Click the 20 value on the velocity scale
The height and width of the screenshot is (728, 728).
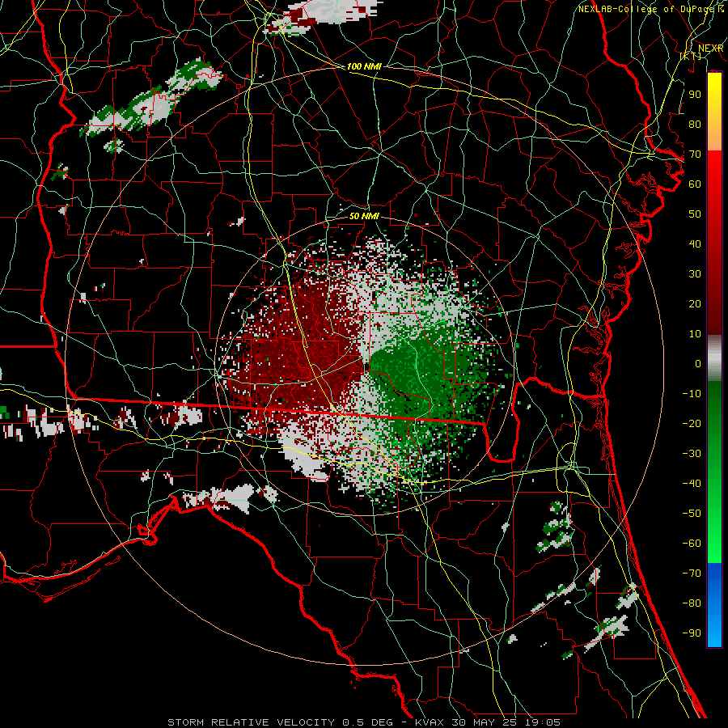pos(695,304)
